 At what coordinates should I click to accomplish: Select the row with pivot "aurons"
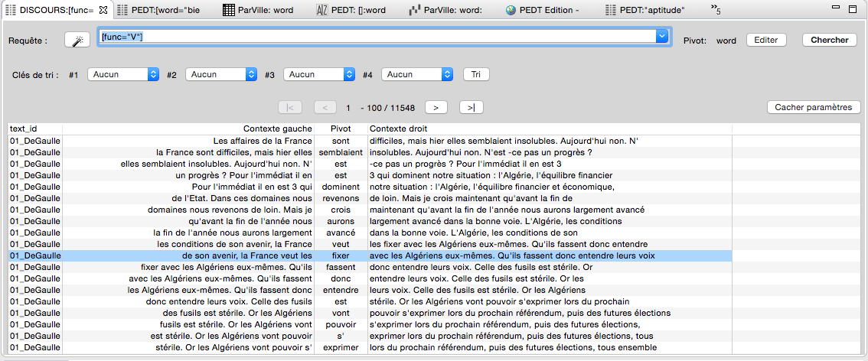(370, 221)
